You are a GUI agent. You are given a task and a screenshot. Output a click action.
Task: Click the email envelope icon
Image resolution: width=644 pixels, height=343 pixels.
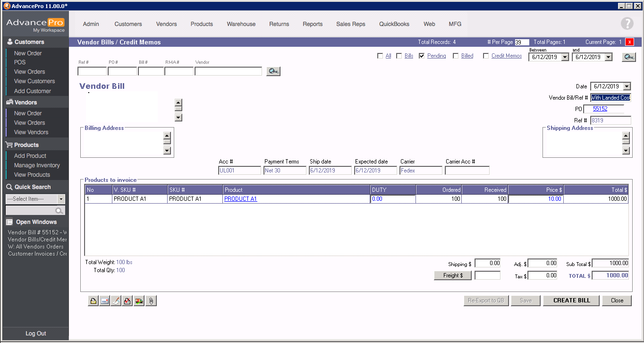click(x=104, y=301)
